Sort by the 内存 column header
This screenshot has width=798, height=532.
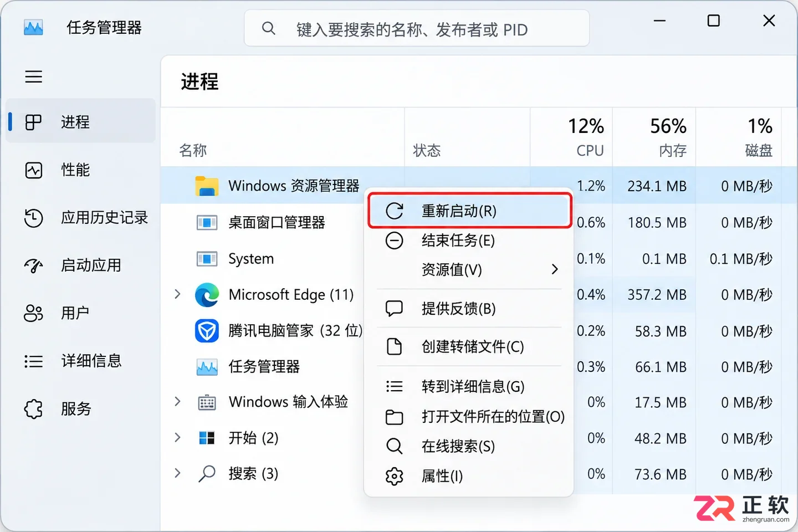pos(654,137)
